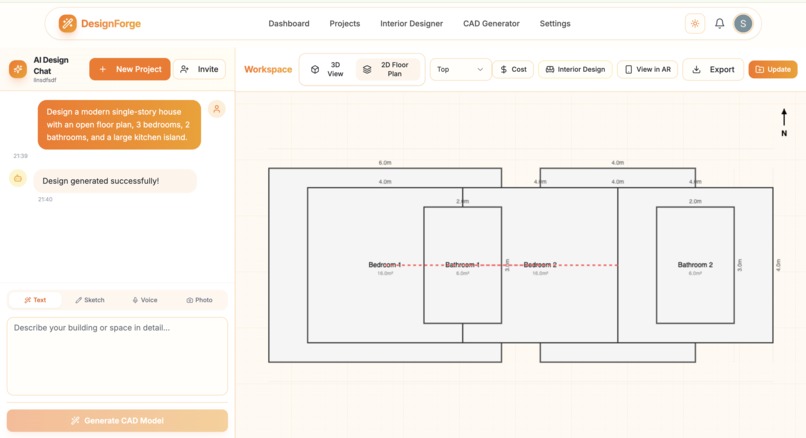Click Generate CAD Model

tap(117, 421)
